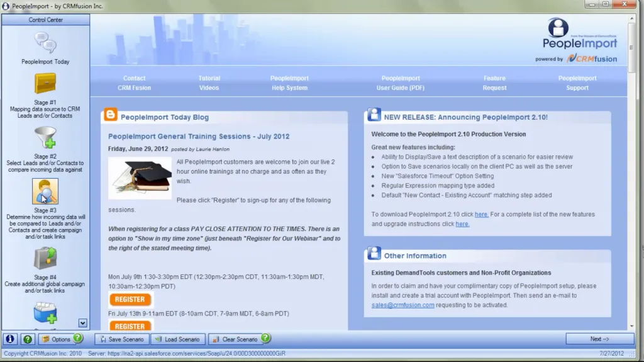The width and height of the screenshot is (644, 362).
Task: Click the Control Center header
Action: (45, 20)
